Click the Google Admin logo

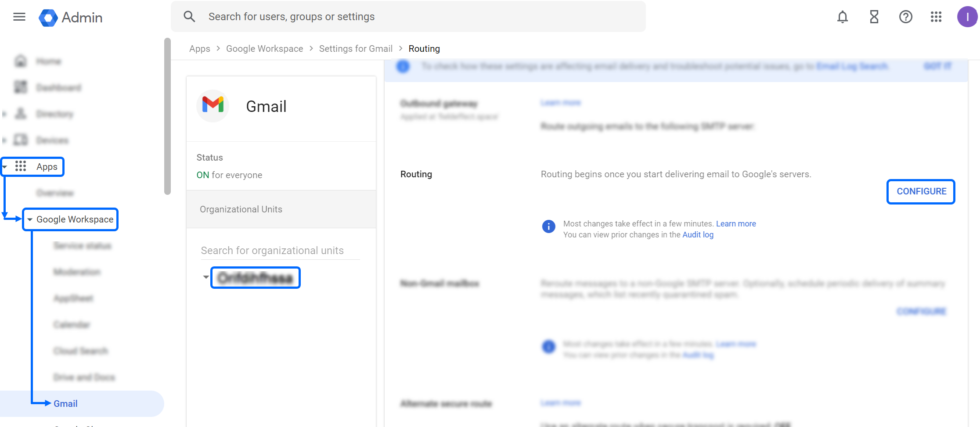click(71, 18)
